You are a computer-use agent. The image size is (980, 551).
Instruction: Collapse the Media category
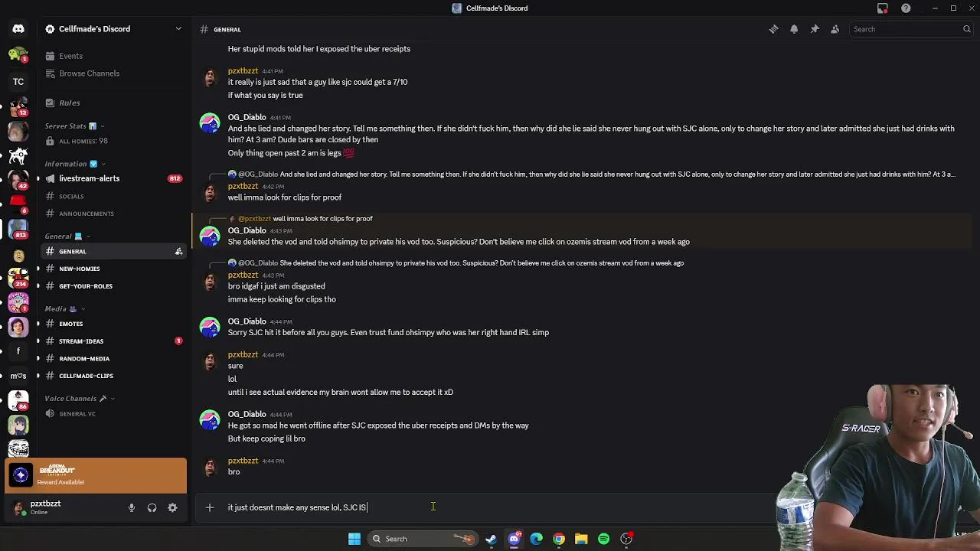(x=64, y=308)
